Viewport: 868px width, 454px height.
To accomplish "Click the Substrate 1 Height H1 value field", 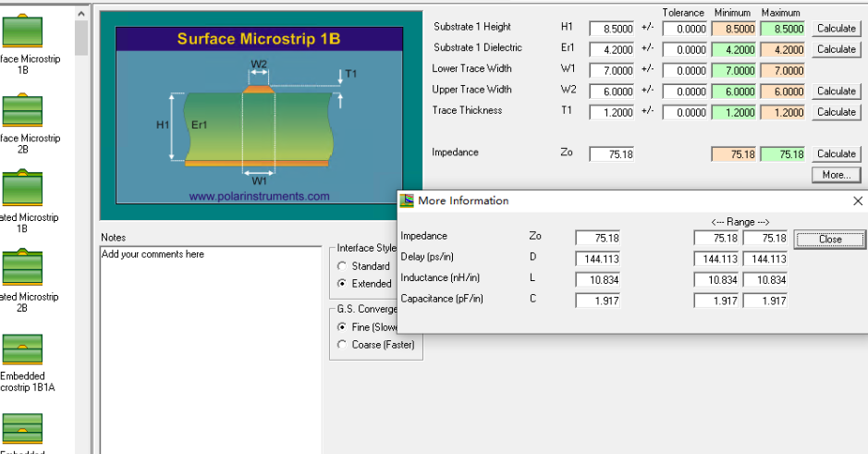I will (612, 29).
